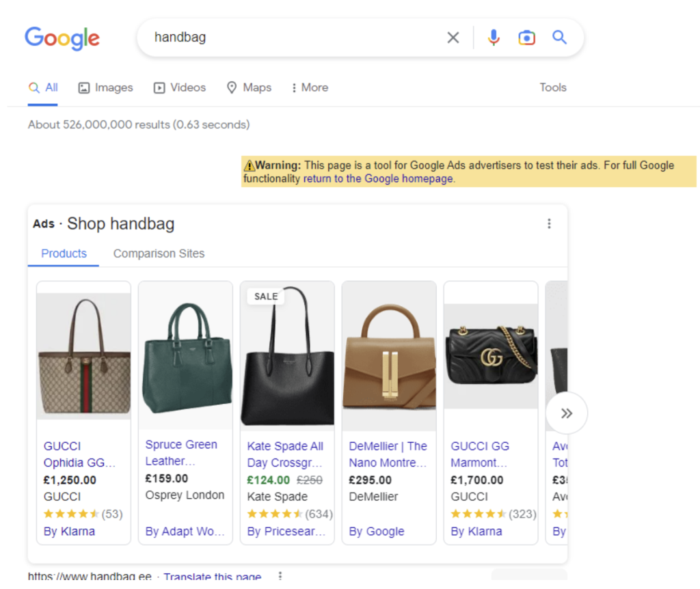The width and height of the screenshot is (700, 589).
Task: Switch to the Videos tab
Action: click(180, 87)
